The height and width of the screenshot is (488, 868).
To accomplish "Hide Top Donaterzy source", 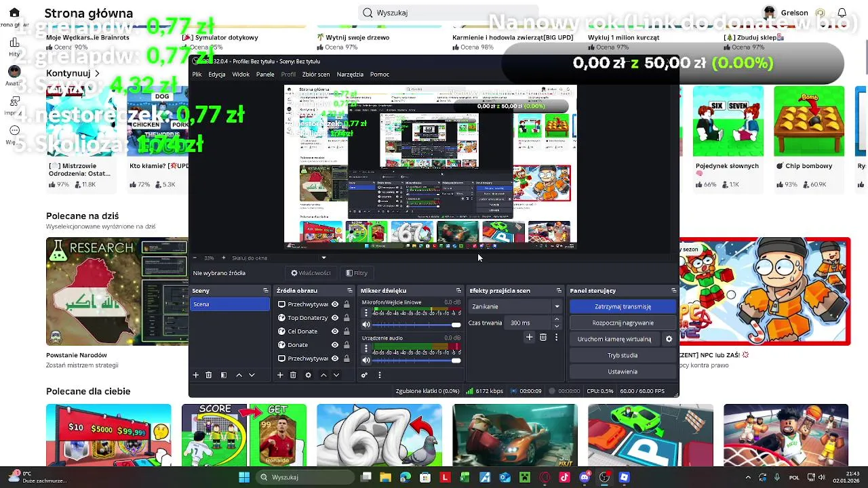I will pos(334,318).
